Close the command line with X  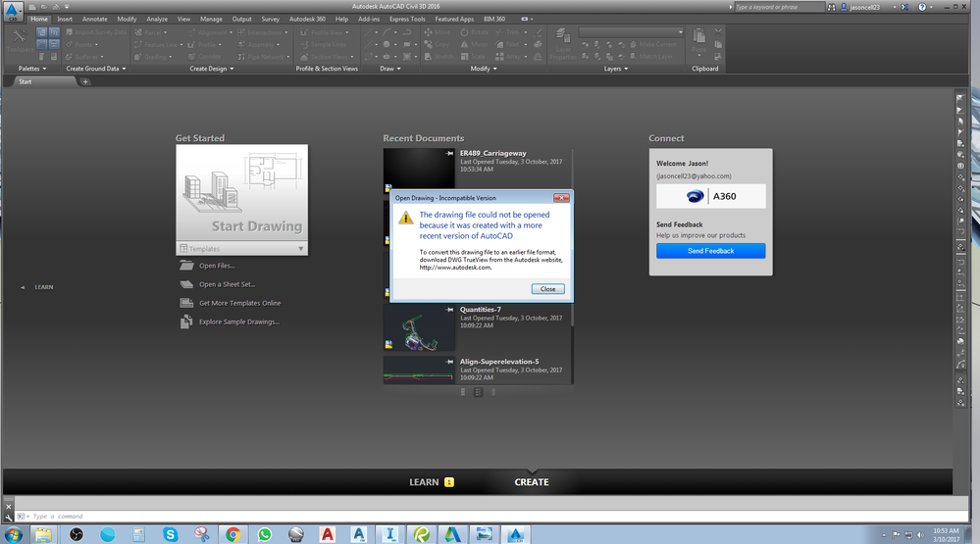pyautogui.click(x=8, y=507)
